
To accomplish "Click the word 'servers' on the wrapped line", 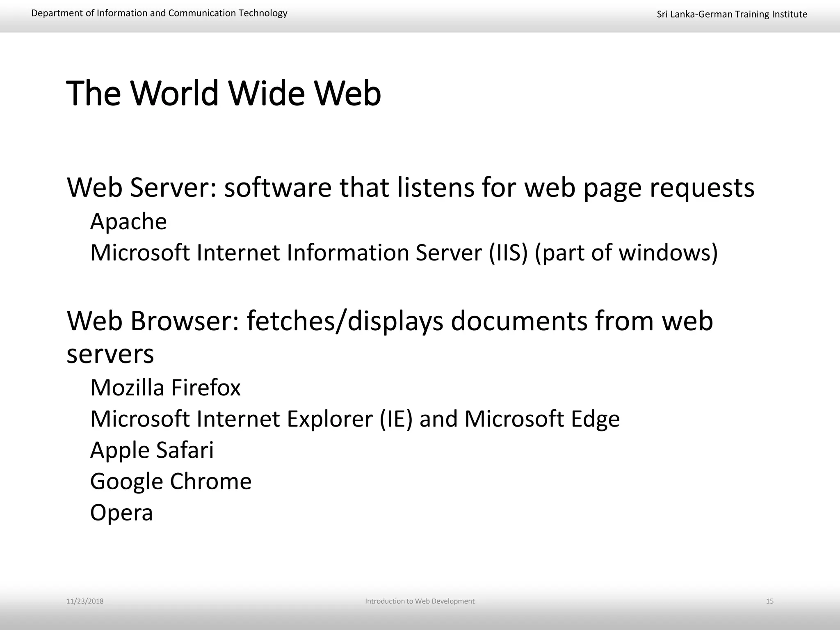I will pyautogui.click(x=110, y=354).
